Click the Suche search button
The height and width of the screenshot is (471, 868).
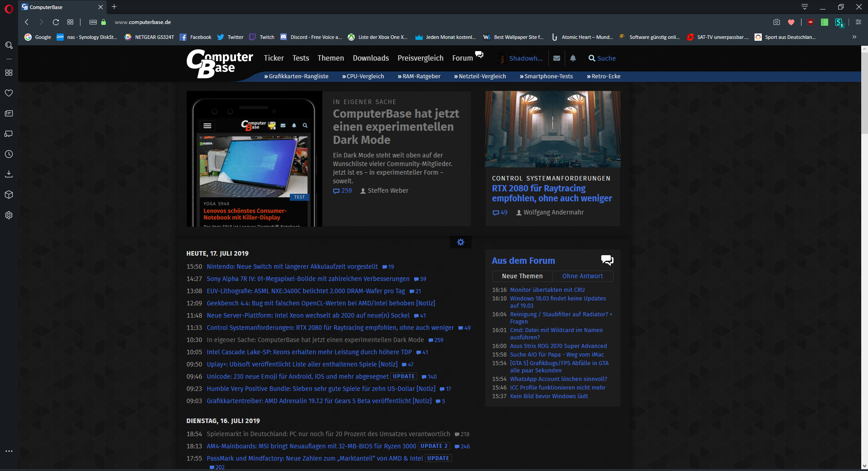(x=602, y=58)
